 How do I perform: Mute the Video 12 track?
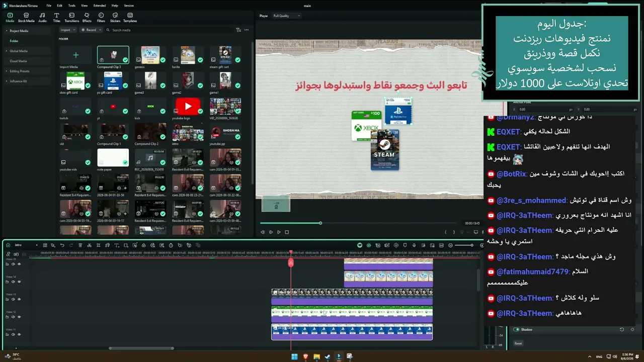[x=14, y=317]
